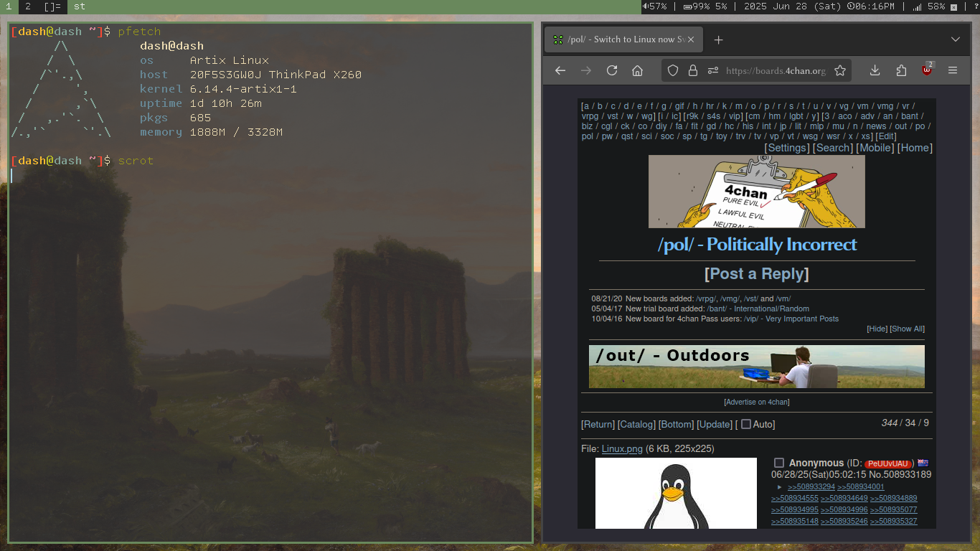Open the Linux penguin thumbnail image
The width and height of the screenshot is (980, 551).
point(676,494)
